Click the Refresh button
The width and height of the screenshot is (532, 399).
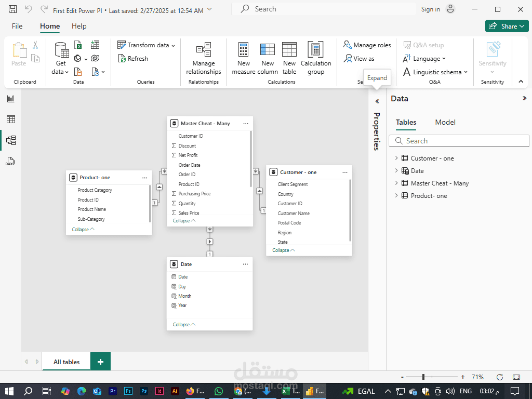(133, 59)
